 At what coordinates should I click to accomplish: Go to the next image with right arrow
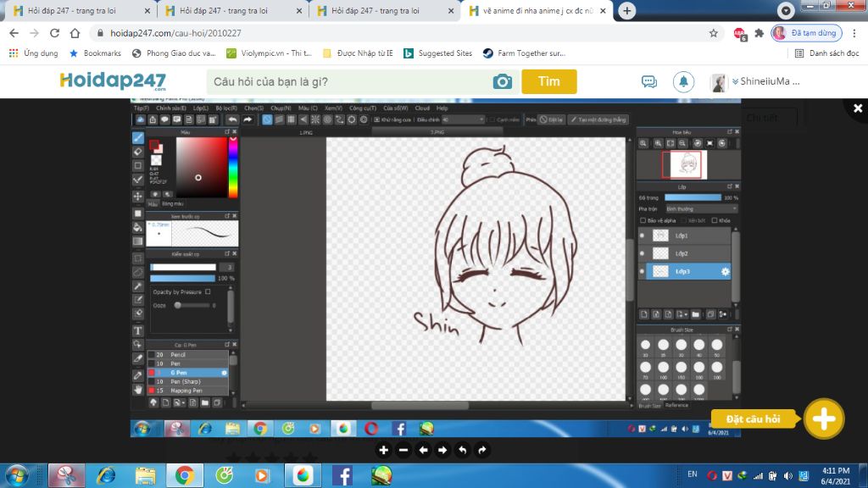[442, 451]
